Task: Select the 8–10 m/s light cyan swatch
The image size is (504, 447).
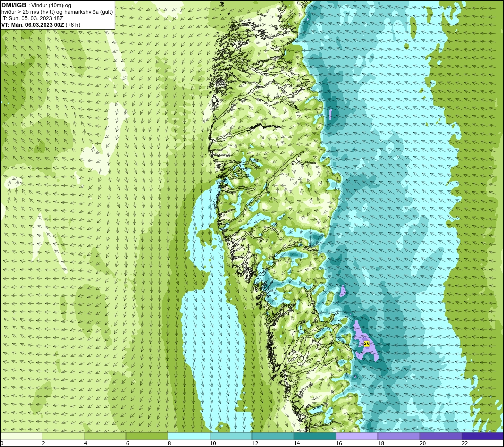Action: [189, 436]
